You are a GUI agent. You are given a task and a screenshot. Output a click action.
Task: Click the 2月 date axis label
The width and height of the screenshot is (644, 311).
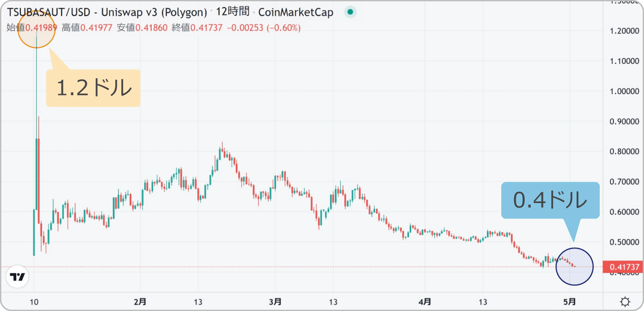141,301
